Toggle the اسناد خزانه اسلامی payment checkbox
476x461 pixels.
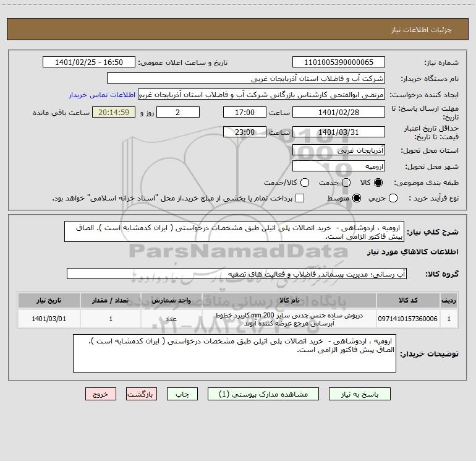coord(300,198)
